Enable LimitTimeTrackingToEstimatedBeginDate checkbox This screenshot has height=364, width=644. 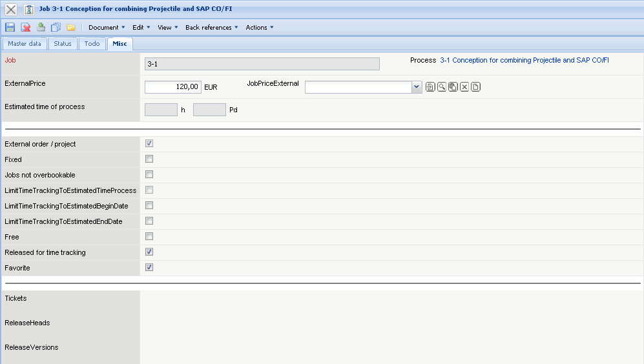point(149,205)
